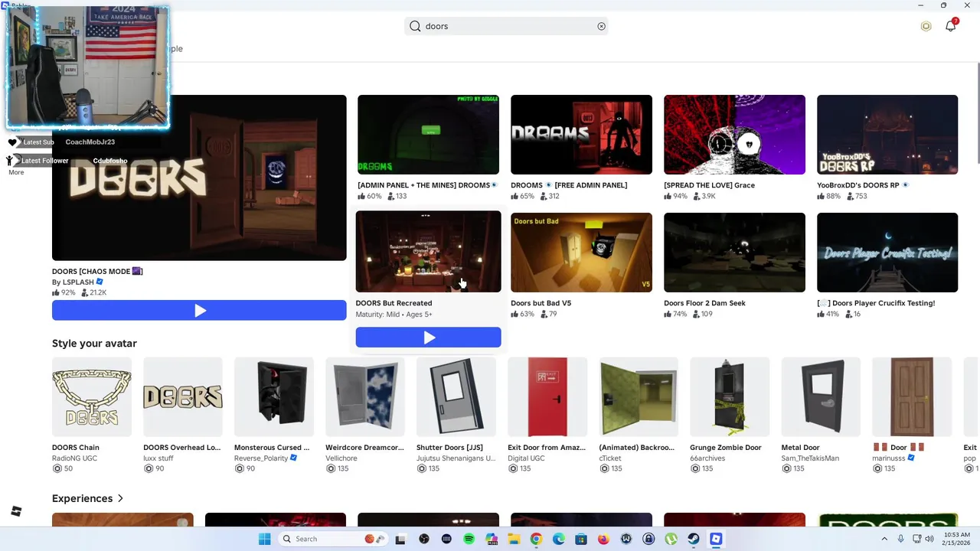Viewport: 980px width, 551px height.
Task: Open Steam from taskbar
Action: (x=693, y=539)
